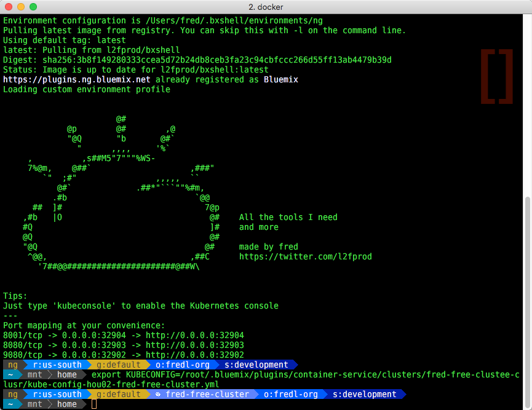The height and width of the screenshot is (410, 532).
Task: Open the http://0.0.0.0:32902 port link
Action: 195,355
